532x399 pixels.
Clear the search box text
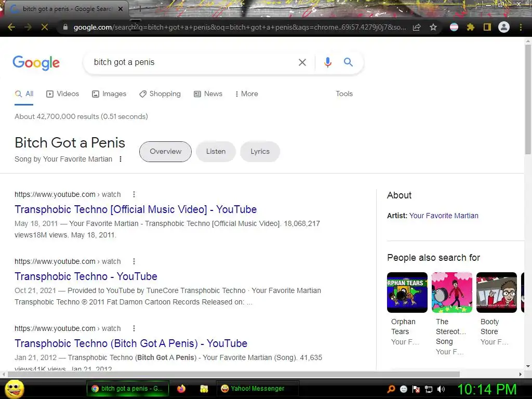(302, 62)
